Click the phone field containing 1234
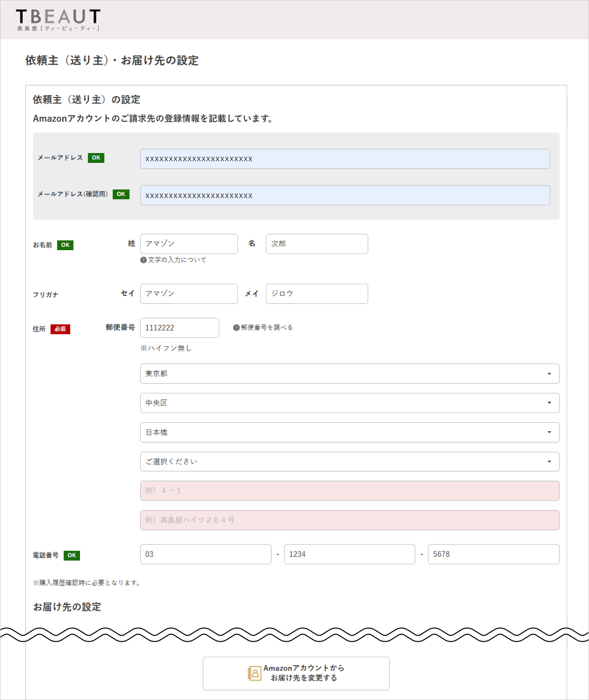 [349, 554]
